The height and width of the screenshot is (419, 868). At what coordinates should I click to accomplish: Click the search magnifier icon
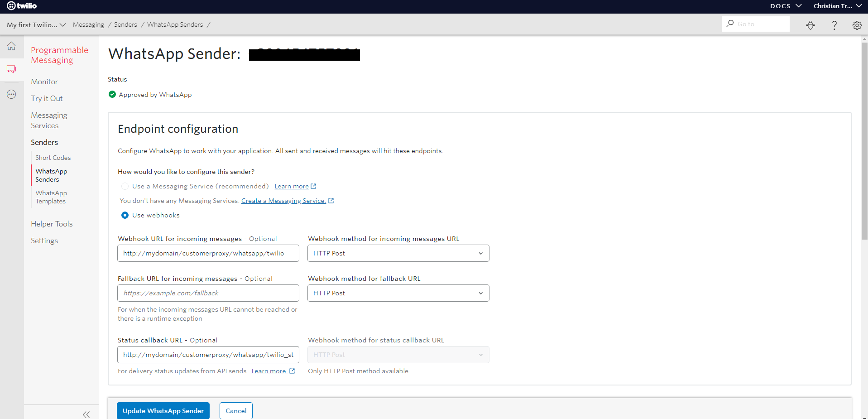pos(730,24)
